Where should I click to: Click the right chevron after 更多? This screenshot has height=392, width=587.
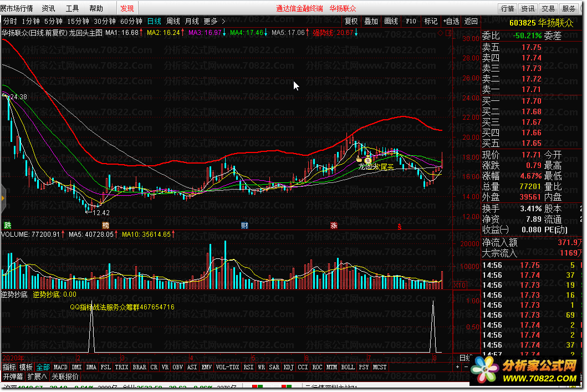(223, 21)
